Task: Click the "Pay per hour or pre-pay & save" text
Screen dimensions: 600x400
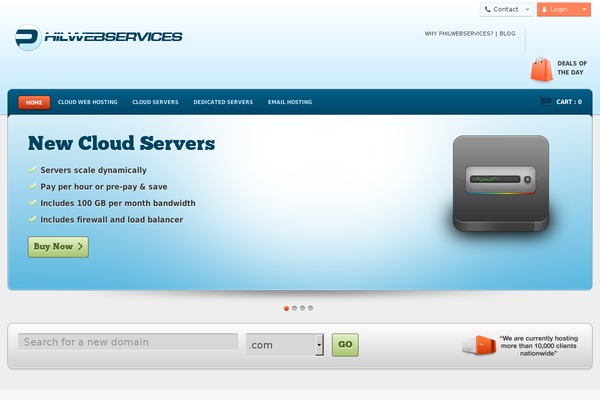Action: (x=104, y=187)
